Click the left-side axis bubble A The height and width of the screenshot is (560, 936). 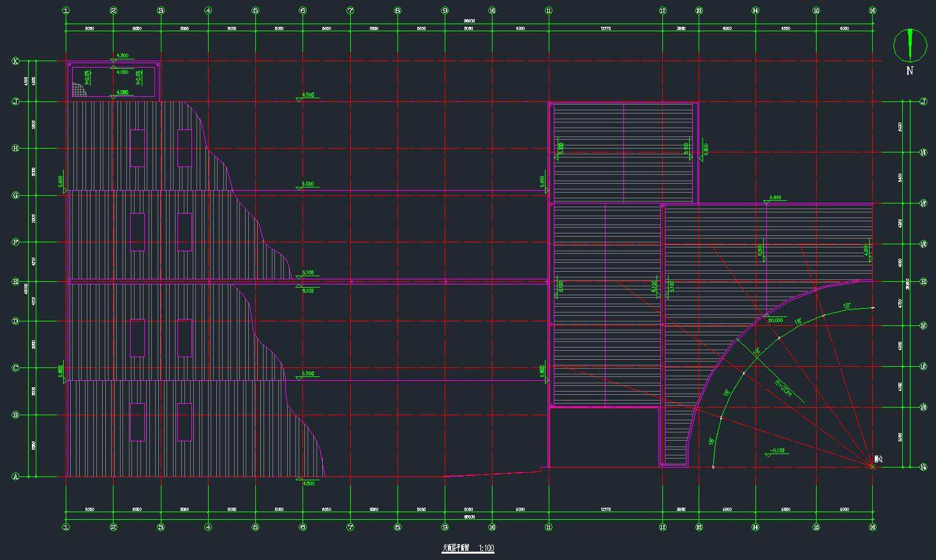(16, 476)
